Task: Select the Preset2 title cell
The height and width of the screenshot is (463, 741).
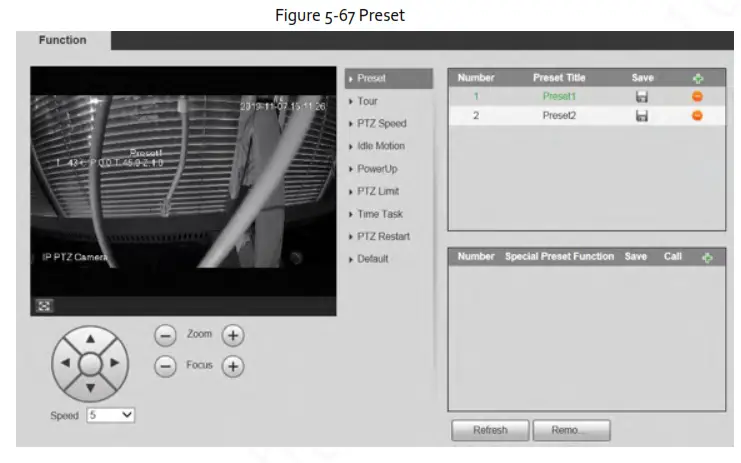Action: [x=559, y=116]
